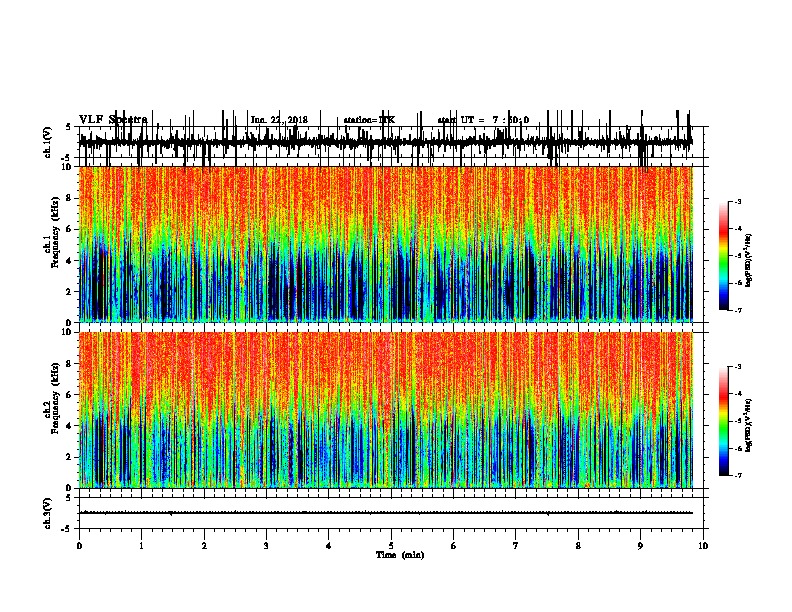The width and height of the screenshot is (792, 612).
Task: Click time axis tick label "0"
Action: pyautogui.click(x=79, y=546)
